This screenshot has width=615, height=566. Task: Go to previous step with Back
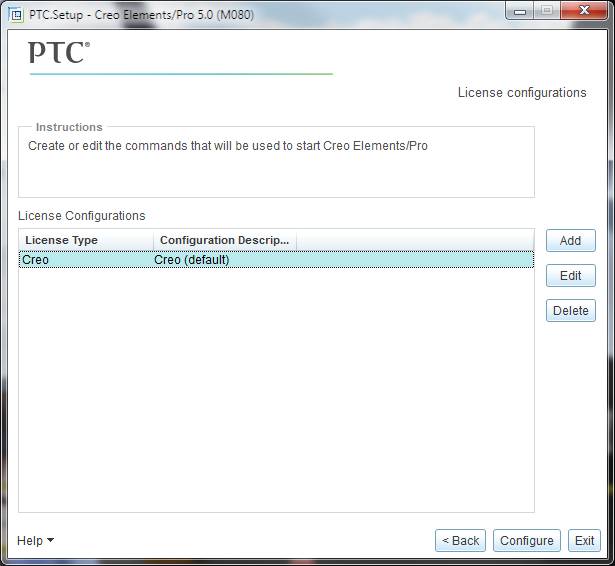tap(461, 541)
